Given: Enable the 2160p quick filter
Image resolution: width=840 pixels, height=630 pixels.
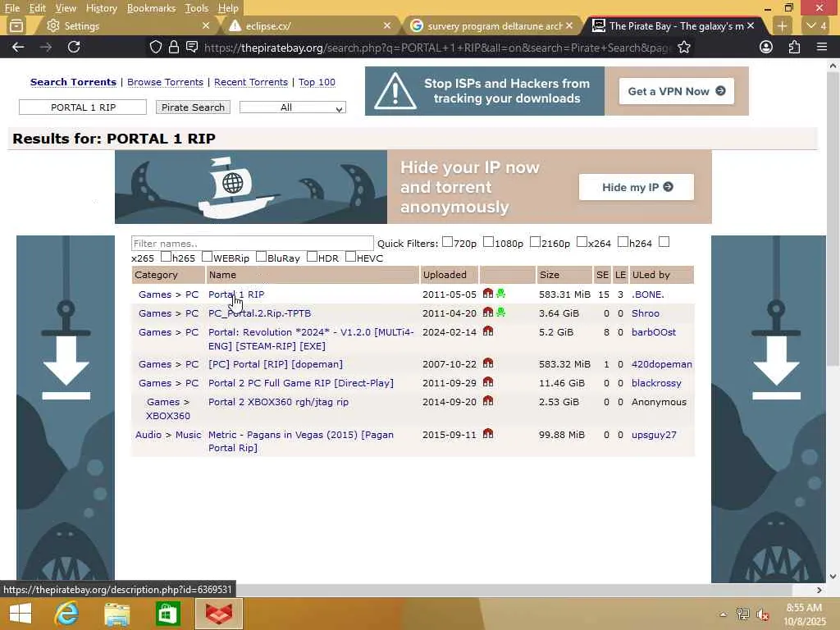Looking at the screenshot, I should pyautogui.click(x=535, y=242).
